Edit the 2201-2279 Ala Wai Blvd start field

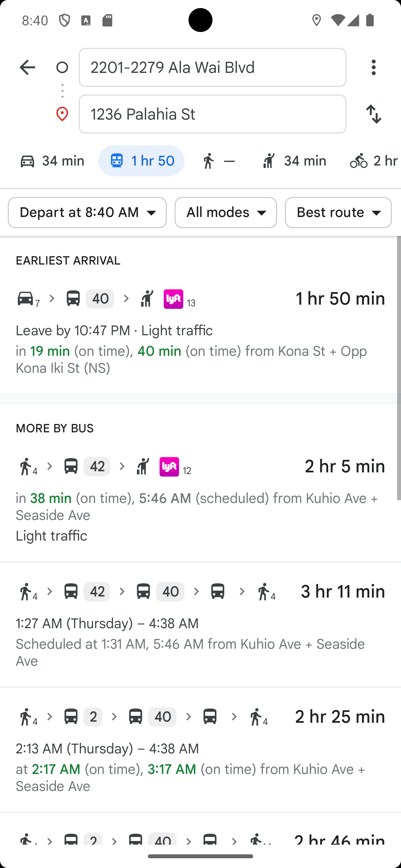pyautogui.click(x=212, y=67)
